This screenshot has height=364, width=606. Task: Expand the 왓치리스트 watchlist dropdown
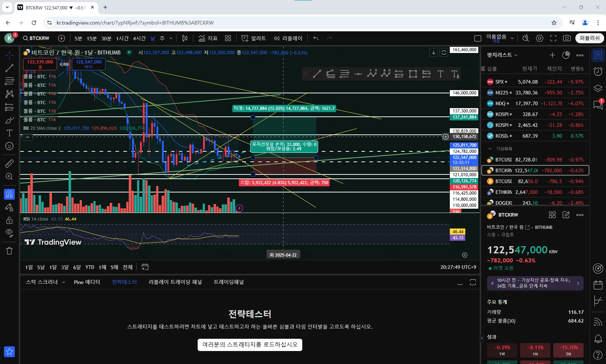click(x=502, y=55)
